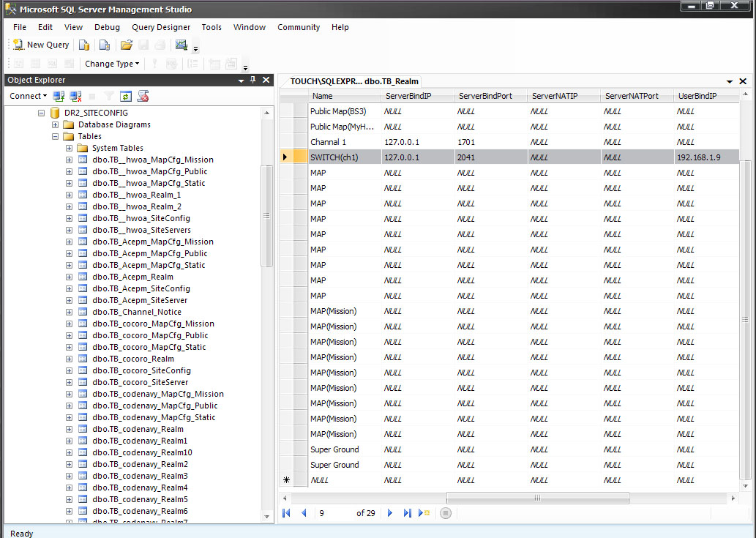Open the Activity Monitor icon in toolbar

tap(181, 45)
